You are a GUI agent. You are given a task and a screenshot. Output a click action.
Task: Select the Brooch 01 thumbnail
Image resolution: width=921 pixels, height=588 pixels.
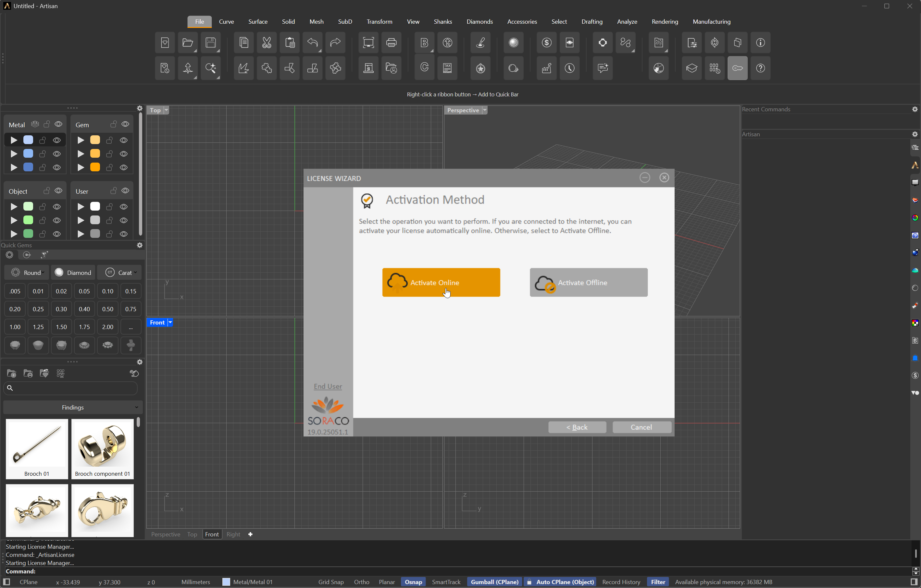coord(37,449)
